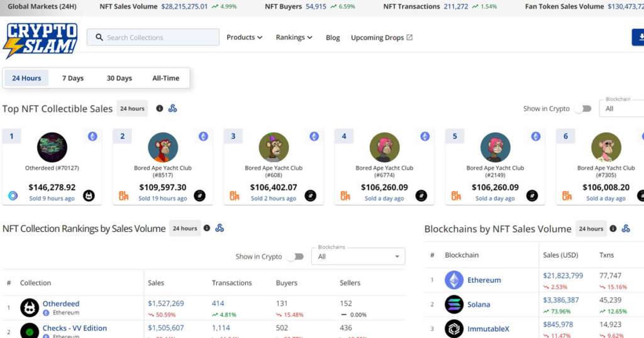
Task: Click Ethereum badge on Bored Ape #6774 card
Action: tap(425, 136)
